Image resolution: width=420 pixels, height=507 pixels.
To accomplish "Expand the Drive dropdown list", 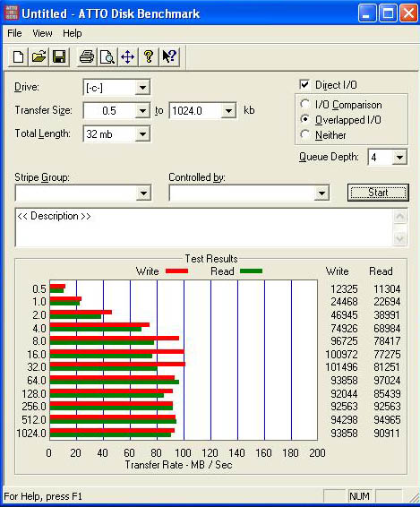I will point(142,87).
